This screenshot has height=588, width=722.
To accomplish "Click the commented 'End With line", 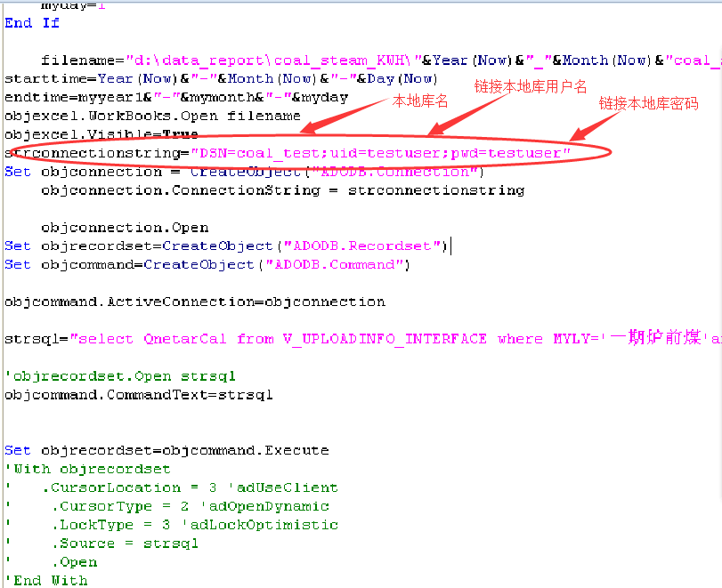I will (46, 580).
